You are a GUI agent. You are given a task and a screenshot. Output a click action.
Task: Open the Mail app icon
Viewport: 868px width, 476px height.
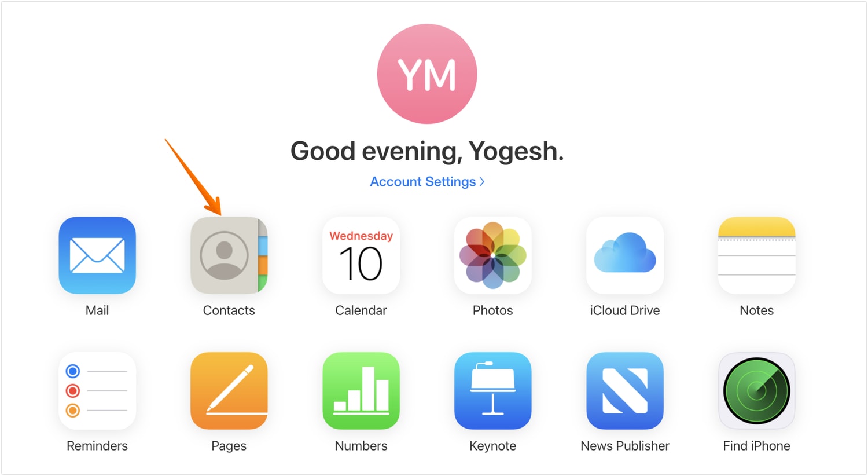[97, 255]
